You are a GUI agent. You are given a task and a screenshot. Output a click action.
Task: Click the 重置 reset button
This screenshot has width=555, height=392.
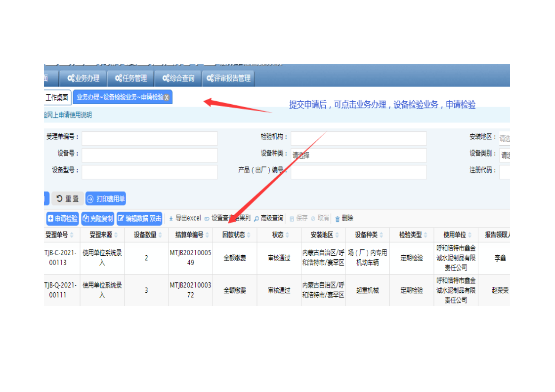click(x=67, y=199)
